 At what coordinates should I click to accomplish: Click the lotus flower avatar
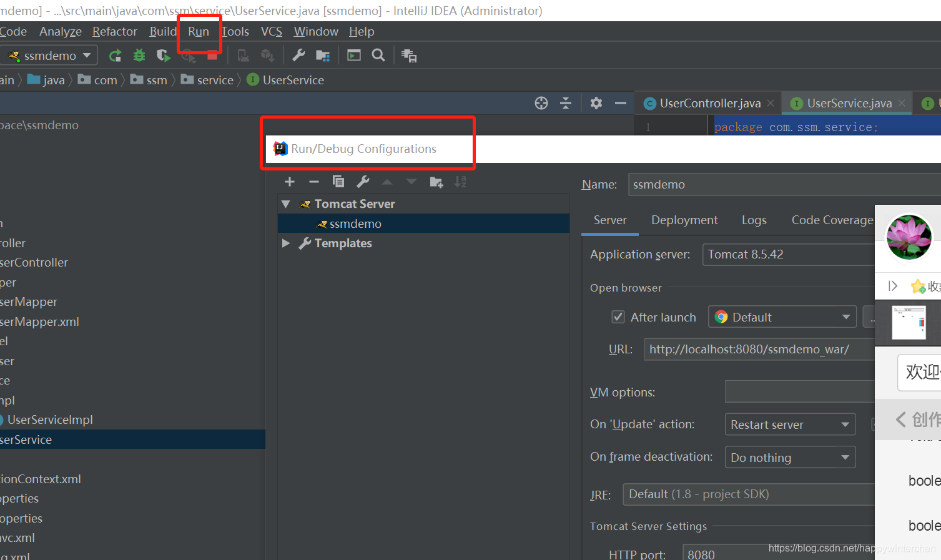pos(909,237)
